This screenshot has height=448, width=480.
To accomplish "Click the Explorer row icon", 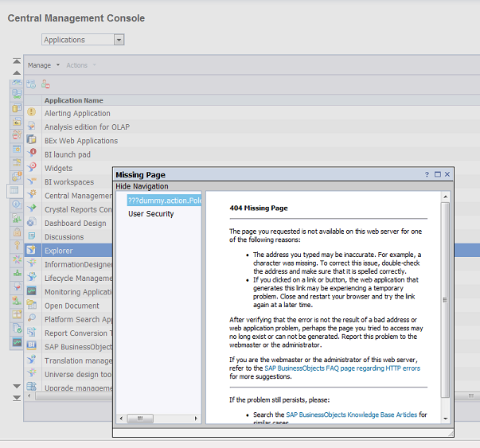I will coord(32,250).
